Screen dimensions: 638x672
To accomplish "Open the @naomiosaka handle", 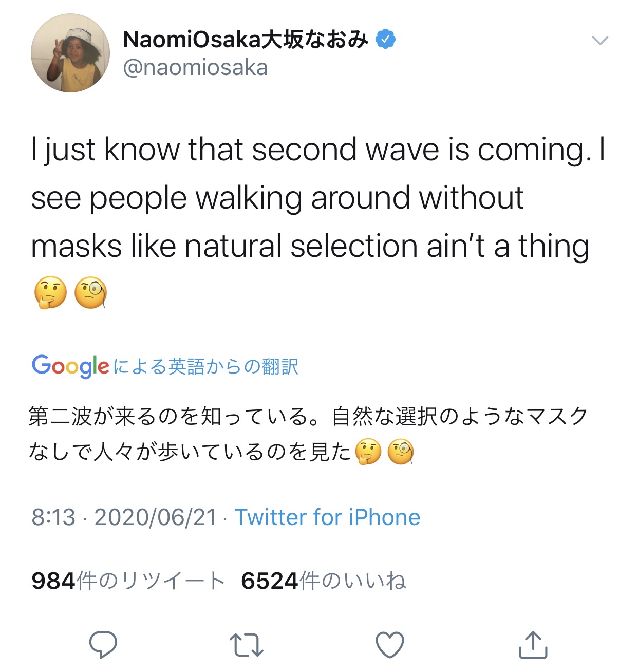I will click(x=195, y=68).
